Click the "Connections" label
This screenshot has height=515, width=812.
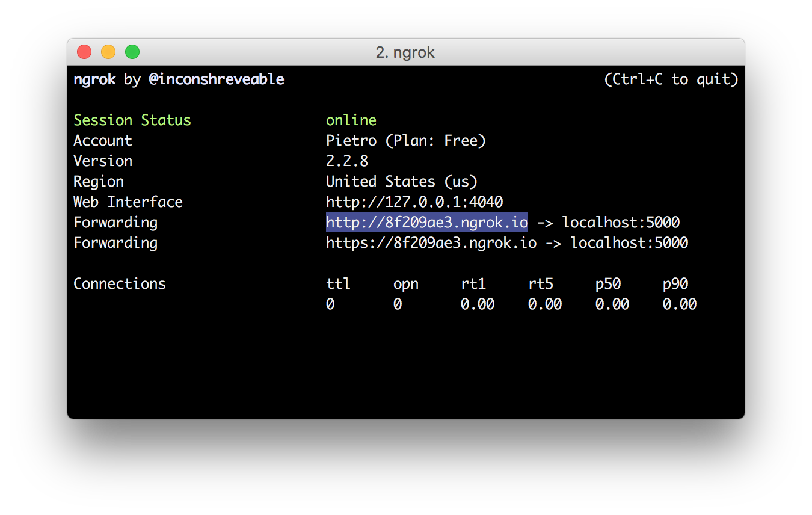click(119, 284)
